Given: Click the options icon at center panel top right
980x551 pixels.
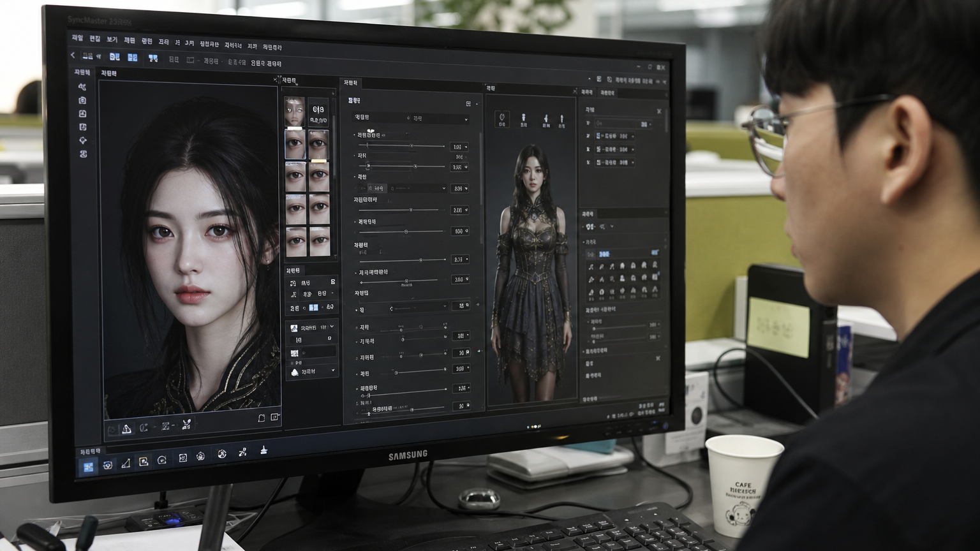Looking at the screenshot, I should [x=469, y=103].
